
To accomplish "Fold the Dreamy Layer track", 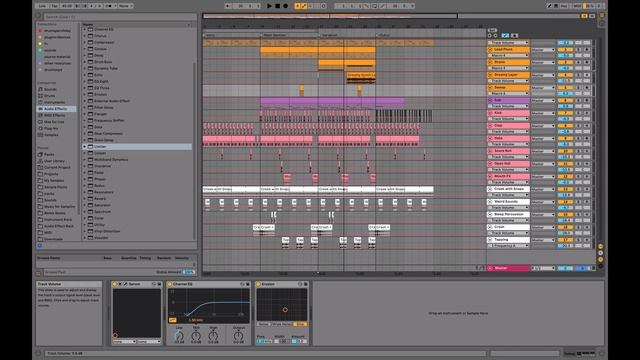I will (490, 75).
